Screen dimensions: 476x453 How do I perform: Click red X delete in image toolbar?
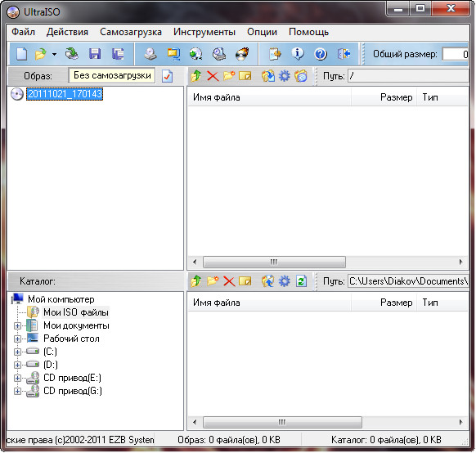[213, 76]
